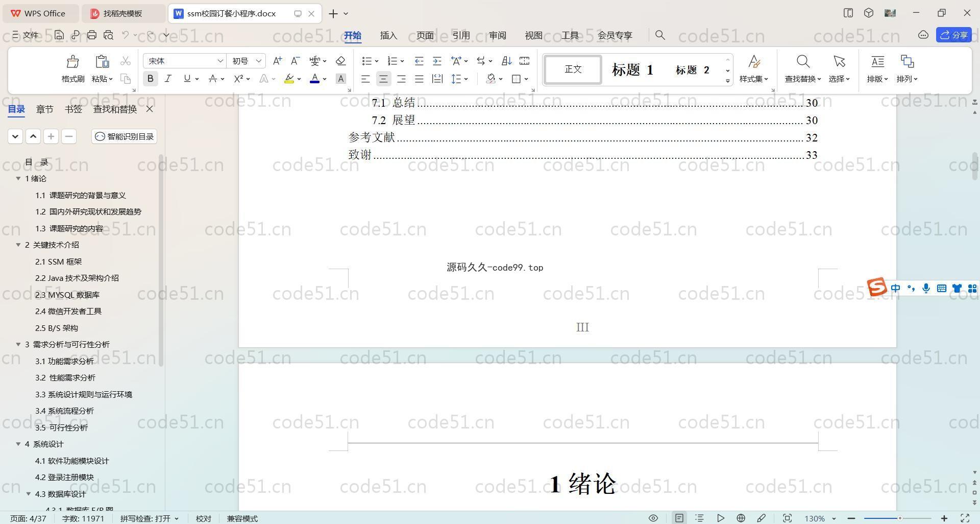Switch to 章节 navigation tab
The height and width of the screenshot is (524, 980).
[x=44, y=109]
